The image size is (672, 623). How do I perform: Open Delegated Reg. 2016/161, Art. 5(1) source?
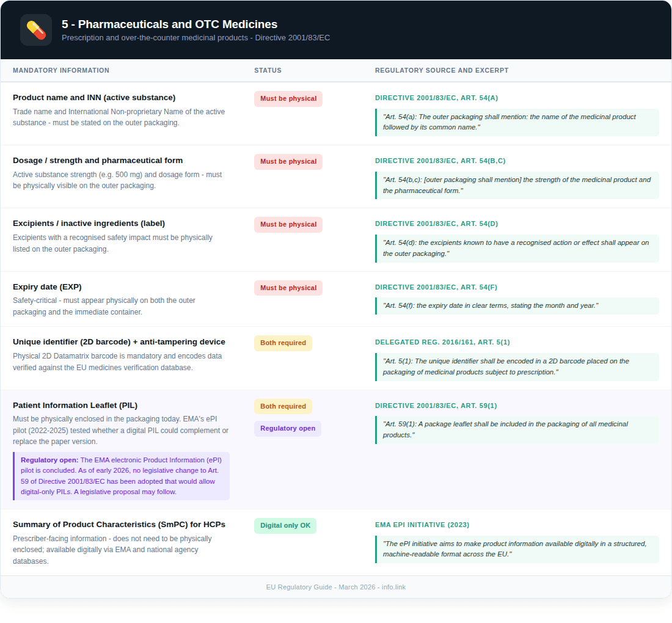pyautogui.click(x=442, y=342)
